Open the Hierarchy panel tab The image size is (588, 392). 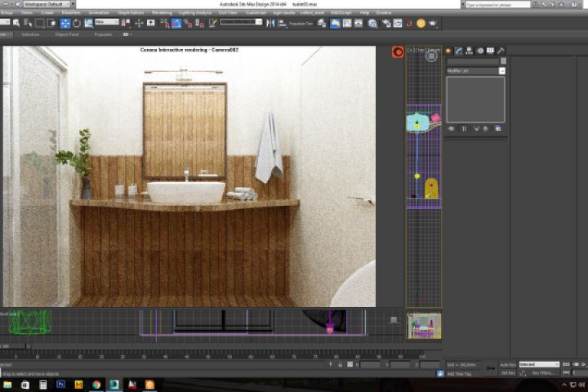coord(470,51)
